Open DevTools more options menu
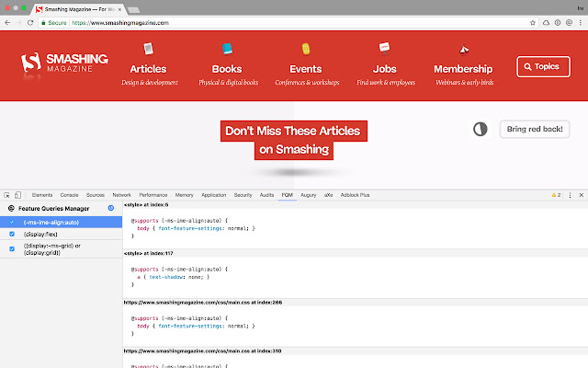 point(570,195)
